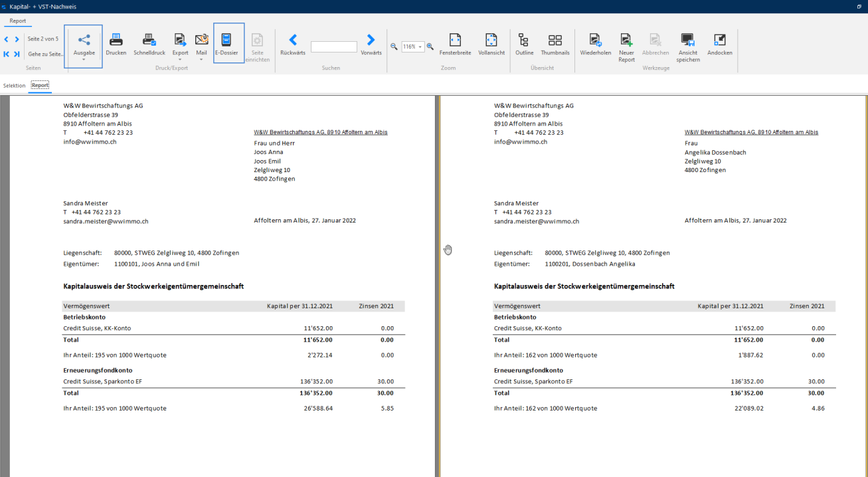Click '1100101, Joos Anna und Emil' owner line
The image size is (868, 477).
(x=157, y=264)
